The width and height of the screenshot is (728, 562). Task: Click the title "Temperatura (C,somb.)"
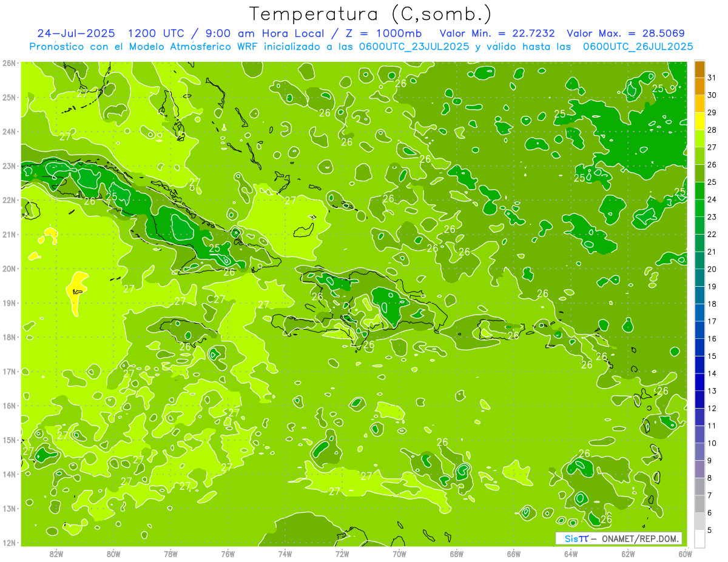(x=371, y=15)
